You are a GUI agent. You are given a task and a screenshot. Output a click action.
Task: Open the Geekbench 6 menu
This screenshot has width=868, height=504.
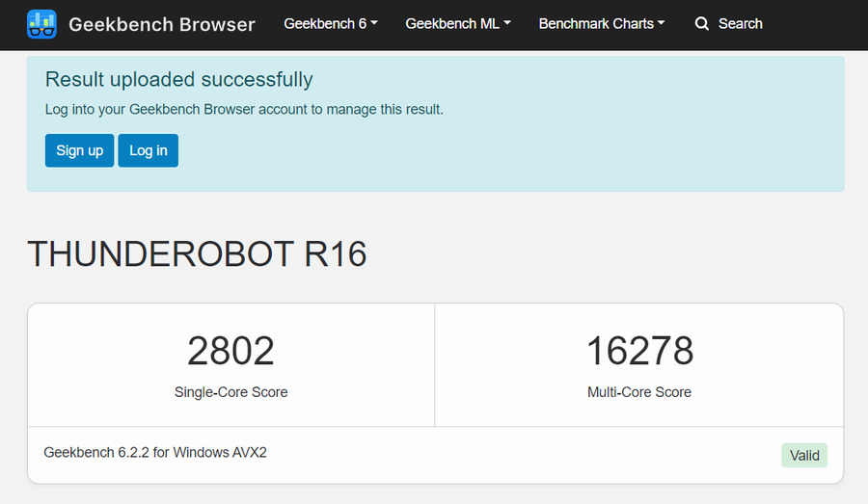[325, 24]
